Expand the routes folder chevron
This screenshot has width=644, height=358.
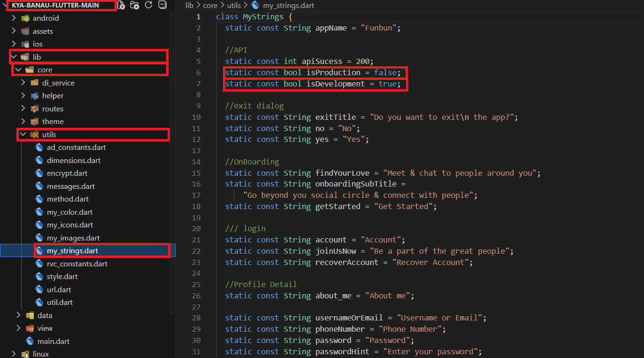coord(23,109)
